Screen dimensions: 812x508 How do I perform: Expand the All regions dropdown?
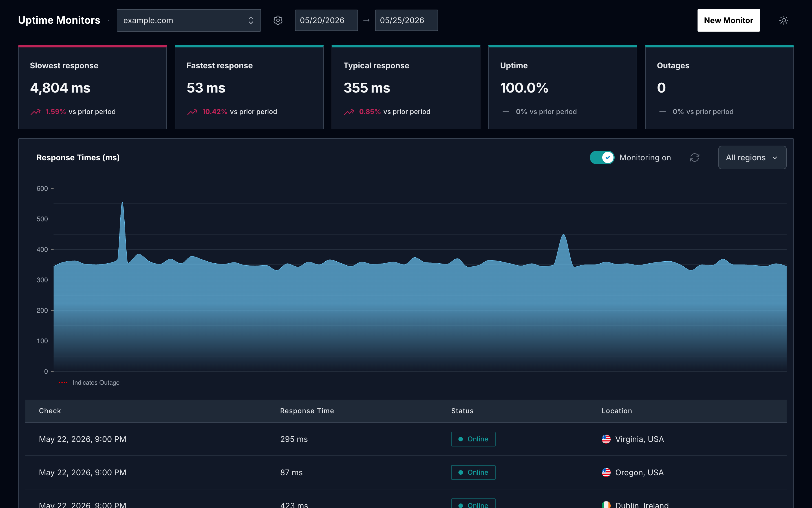752,157
